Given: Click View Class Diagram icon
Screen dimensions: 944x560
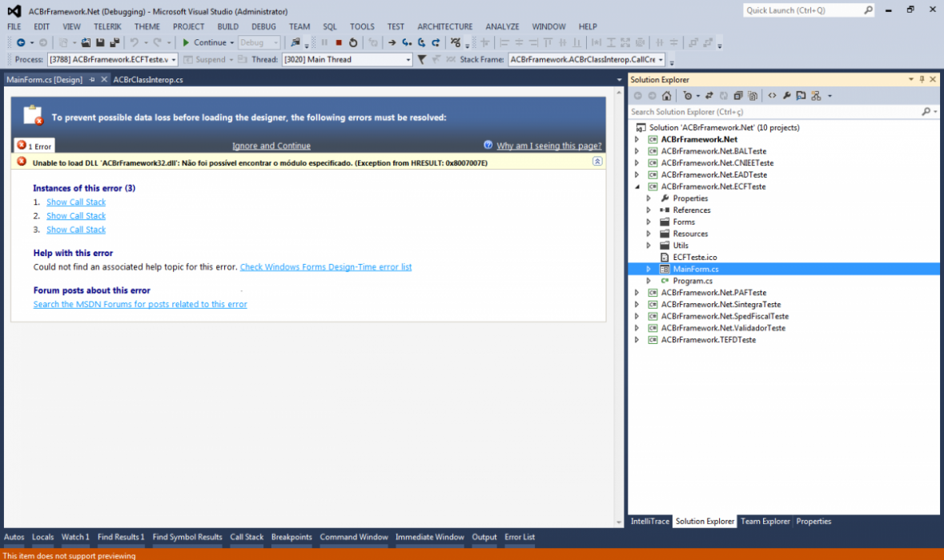Looking at the screenshot, I should click(x=816, y=96).
